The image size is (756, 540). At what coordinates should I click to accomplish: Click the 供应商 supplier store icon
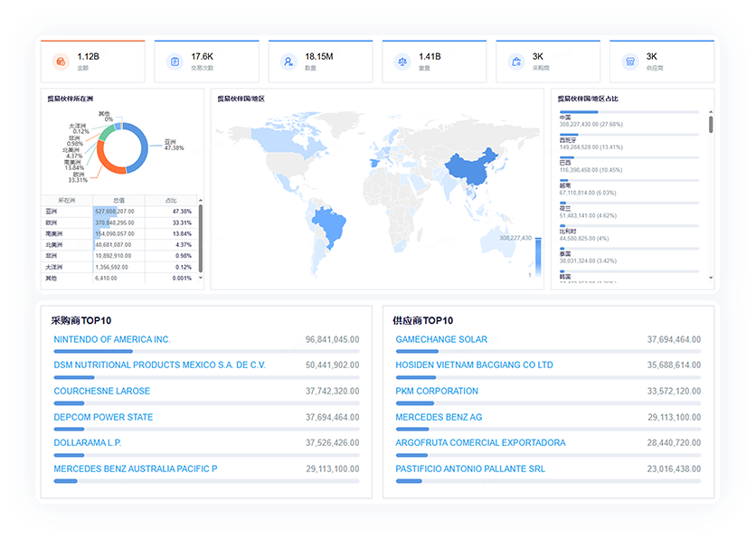pos(630,62)
